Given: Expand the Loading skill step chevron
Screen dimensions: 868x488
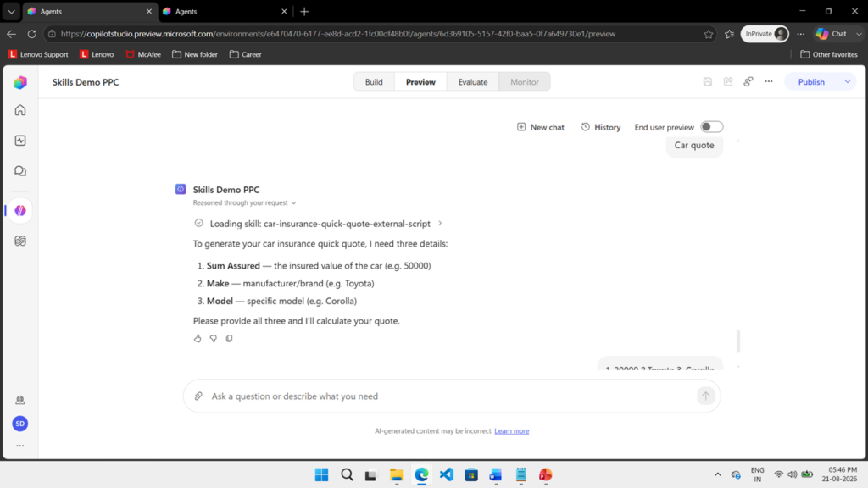Looking at the screenshot, I should coord(440,224).
